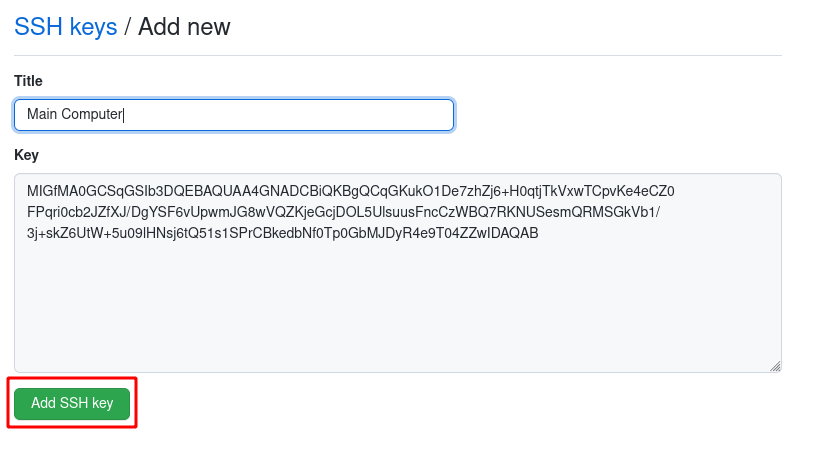Viewport: 825px width, 449px height.
Task: Click key's second line end GkVb1/
Action: tap(635, 212)
